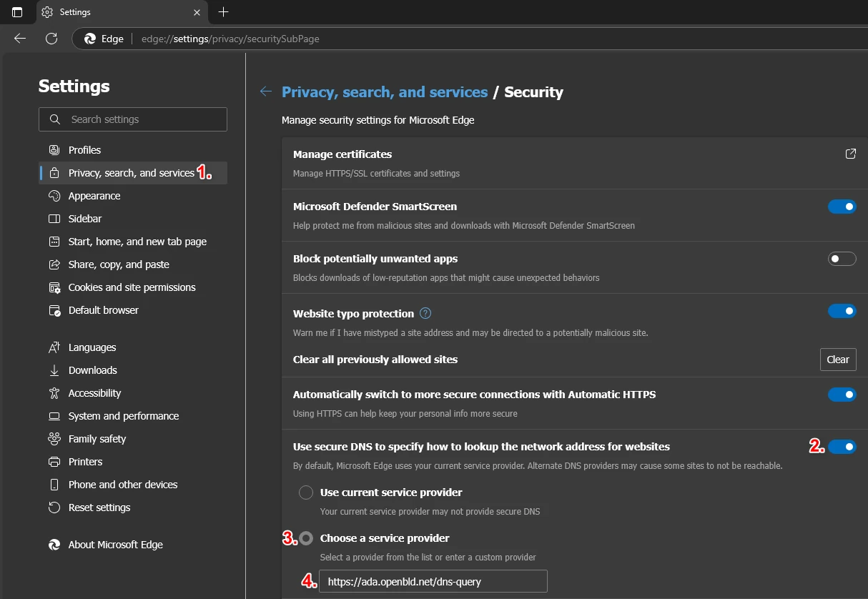Open the tab actions menu icon
The image size is (868, 599).
[x=17, y=12]
